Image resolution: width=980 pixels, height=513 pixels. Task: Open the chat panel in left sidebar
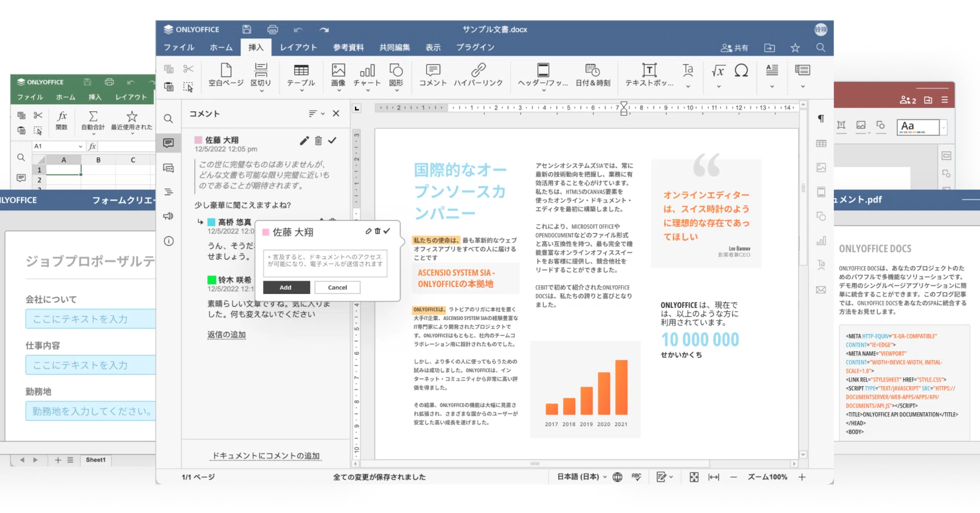click(x=168, y=168)
